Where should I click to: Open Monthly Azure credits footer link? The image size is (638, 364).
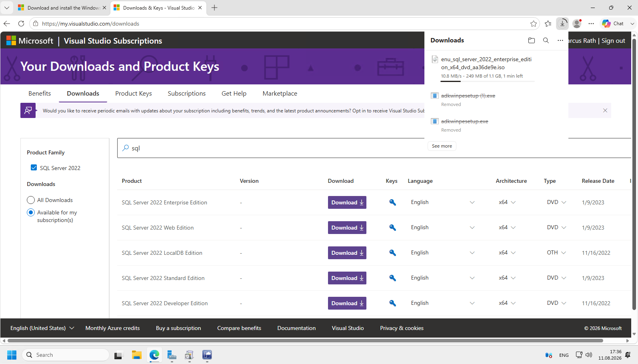pos(112,328)
